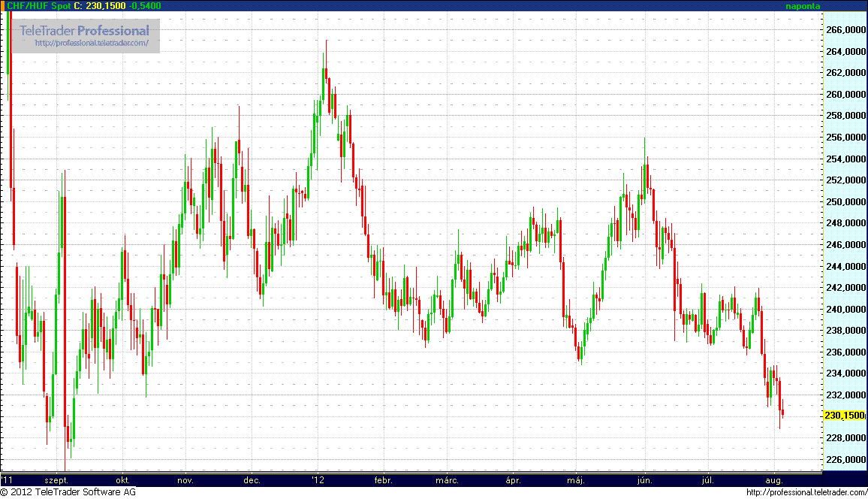This screenshot has height=499, width=868.
Task: Open the bottom-right professional.teletrader.com URL
Action: point(806,492)
